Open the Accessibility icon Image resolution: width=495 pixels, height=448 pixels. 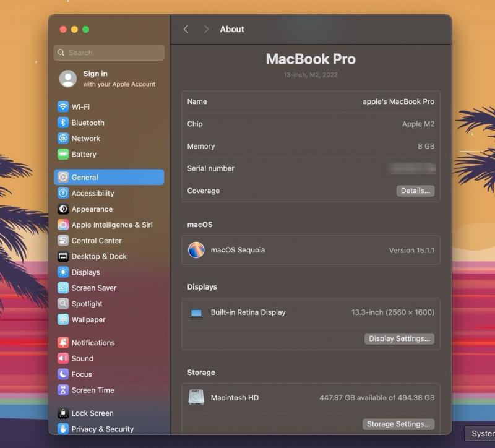click(63, 193)
